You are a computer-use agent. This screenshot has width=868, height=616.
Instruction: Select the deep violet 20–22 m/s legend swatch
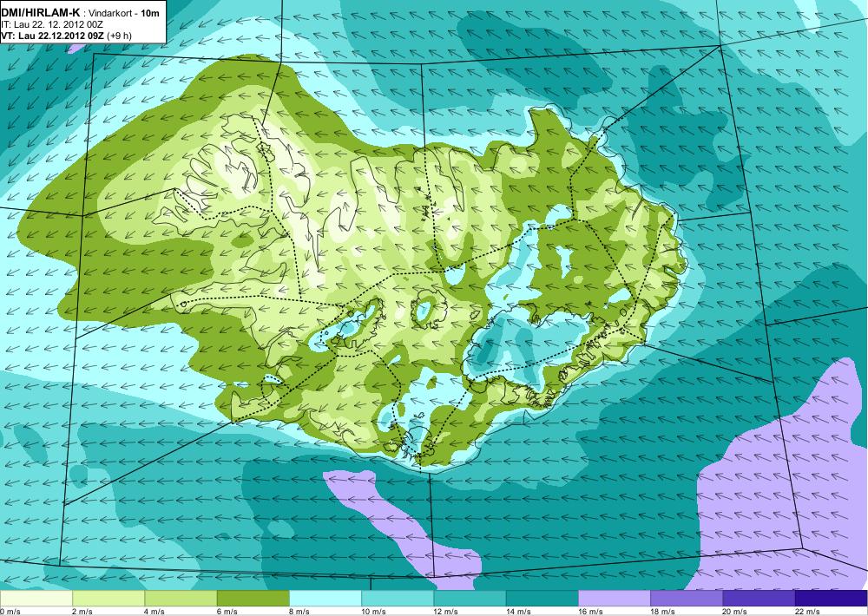(x=759, y=599)
